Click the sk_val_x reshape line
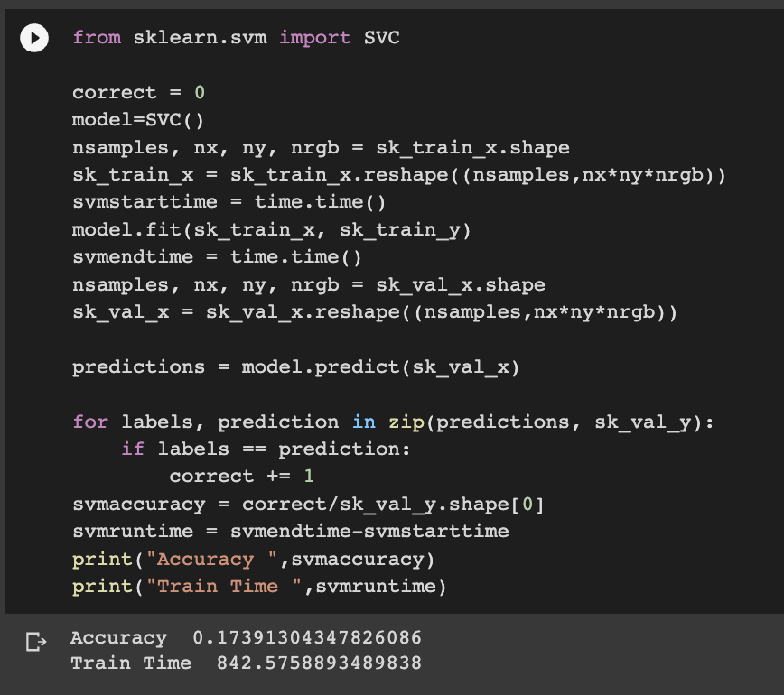This screenshot has height=695, width=784. [x=375, y=312]
